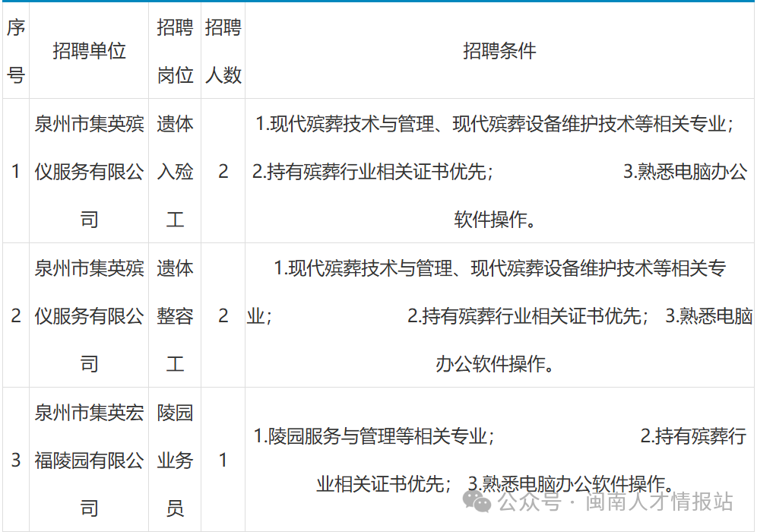Click 陵园服务与管理等相关专业 conditions text
Viewport: 757px width, 532px height.
(x=499, y=460)
